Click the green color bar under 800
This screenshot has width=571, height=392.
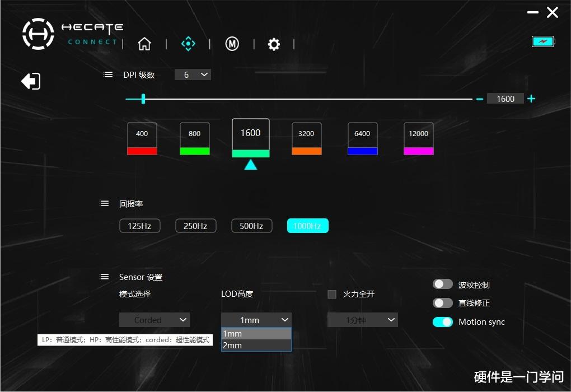(x=194, y=151)
